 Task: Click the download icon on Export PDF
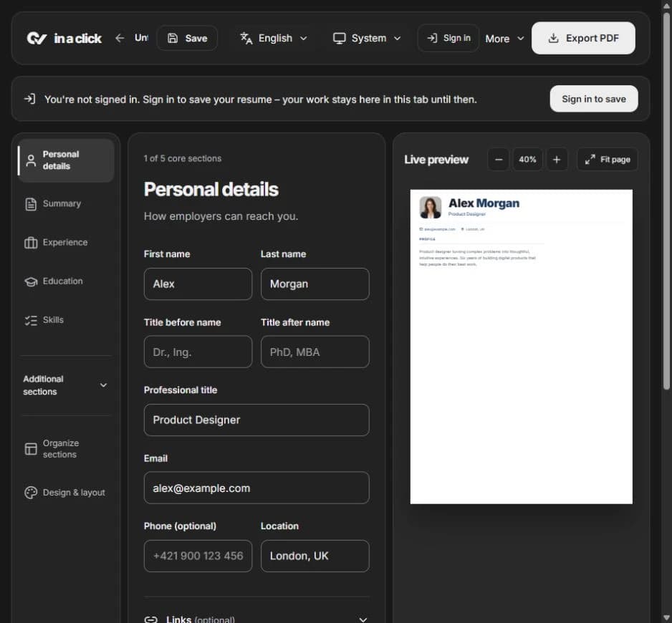click(553, 38)
